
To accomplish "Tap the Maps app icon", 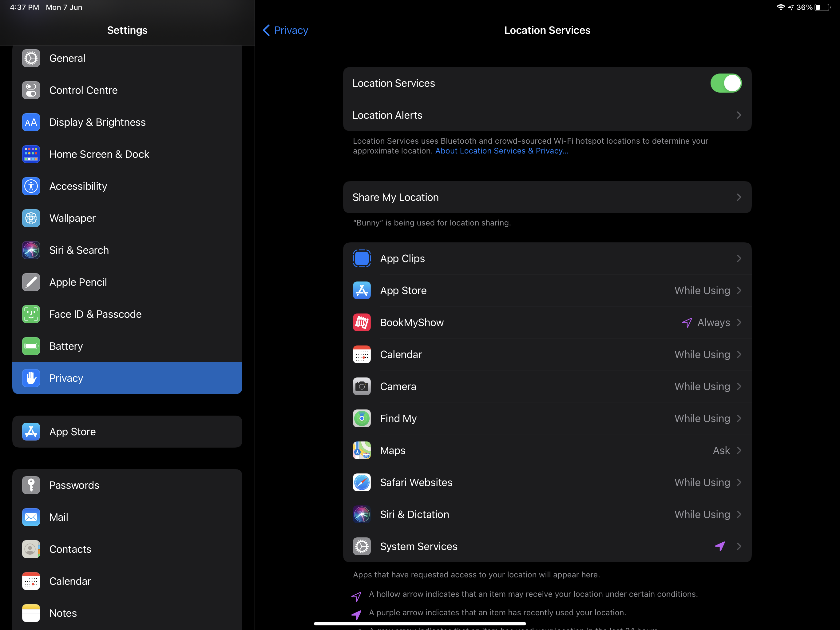I will click(362, 450).
